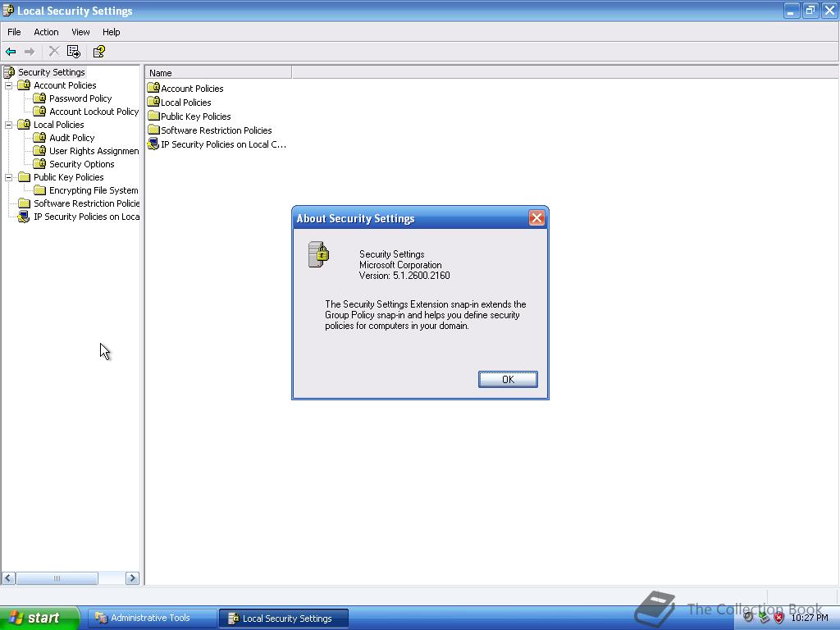Click the system clock showing 10:27 PM

tap(810, 618)
